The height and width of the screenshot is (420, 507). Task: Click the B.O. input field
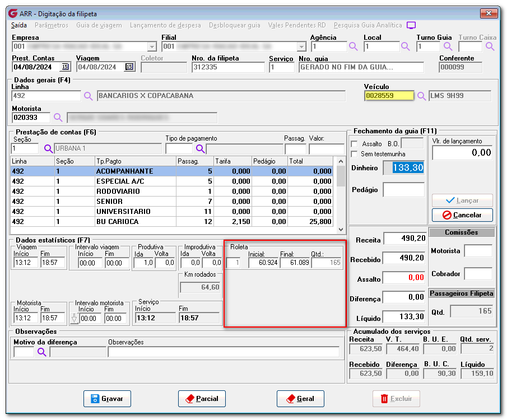(412, 143)
